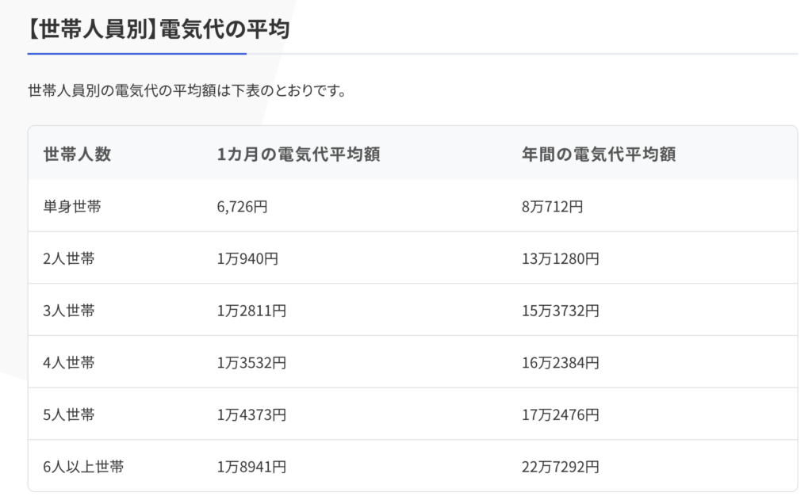The image size is (812, 504).
Task: Click the 1万4373円 cell
Action: [x=251, y=414]
